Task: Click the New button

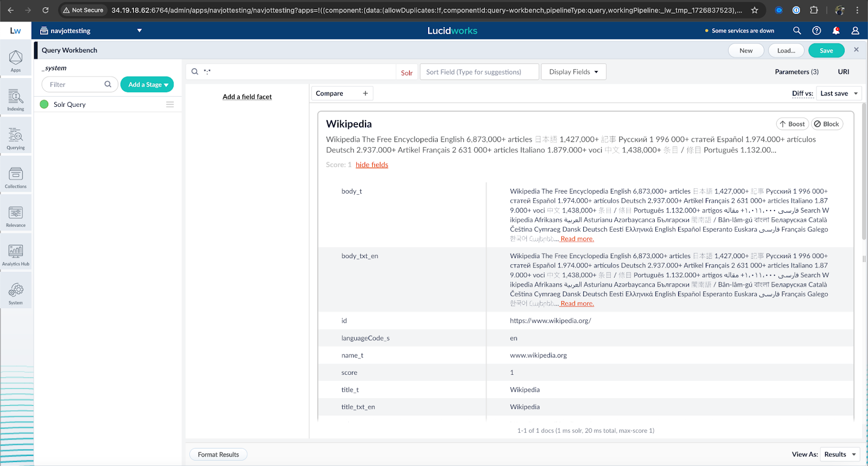Action: tap(746, 50)
